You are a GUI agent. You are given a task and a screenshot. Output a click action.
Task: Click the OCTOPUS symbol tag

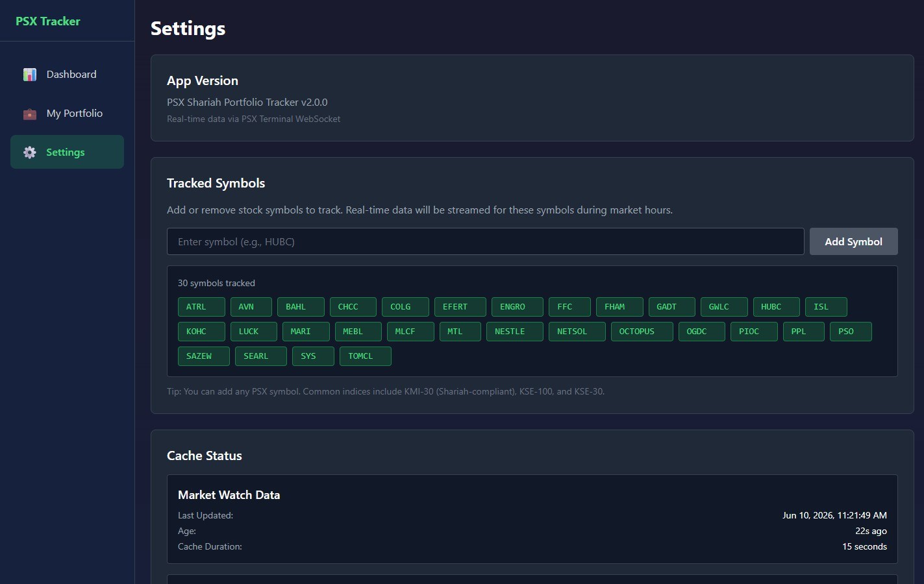642,332
